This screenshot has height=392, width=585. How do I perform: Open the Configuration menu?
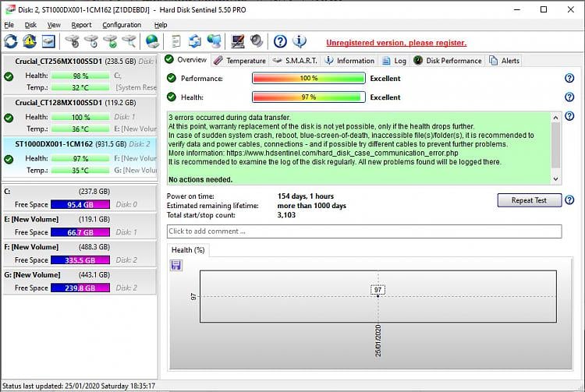(x=122, y=25)
